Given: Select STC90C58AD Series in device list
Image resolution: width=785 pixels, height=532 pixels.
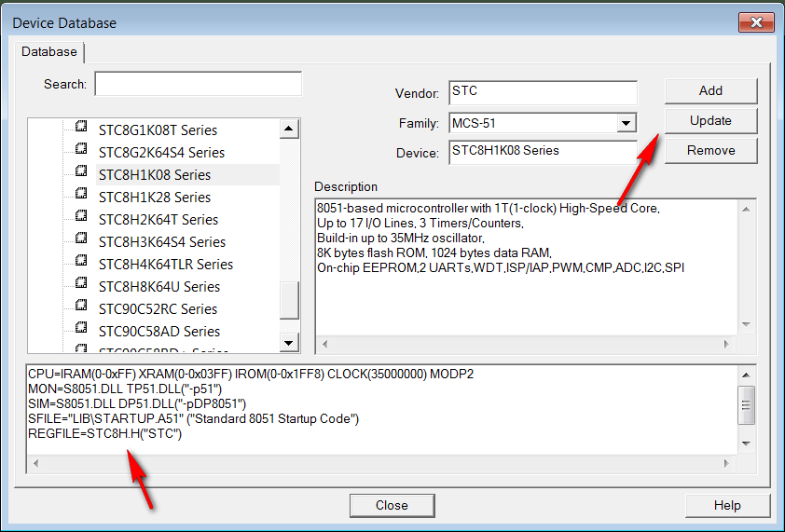Looking at the screenshot, I should (159, 332).
